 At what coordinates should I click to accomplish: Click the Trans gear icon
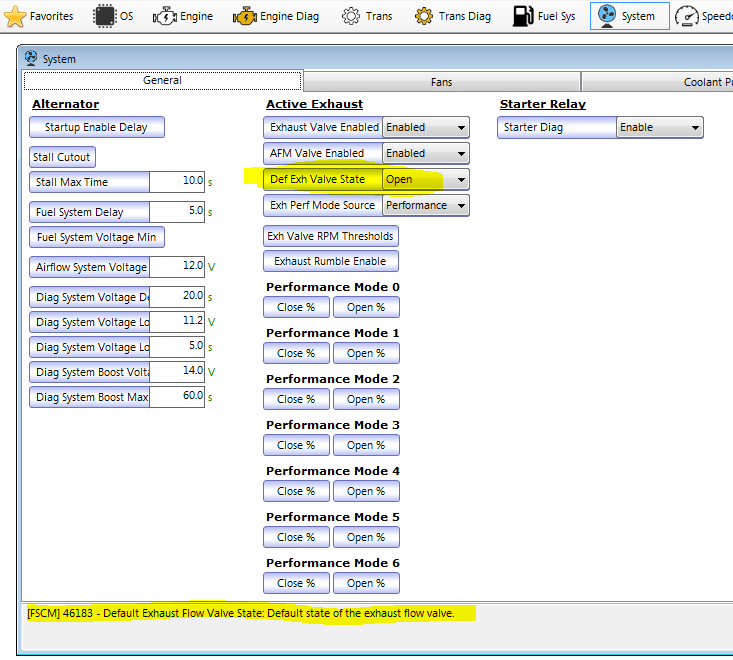[x=350, y=16]
